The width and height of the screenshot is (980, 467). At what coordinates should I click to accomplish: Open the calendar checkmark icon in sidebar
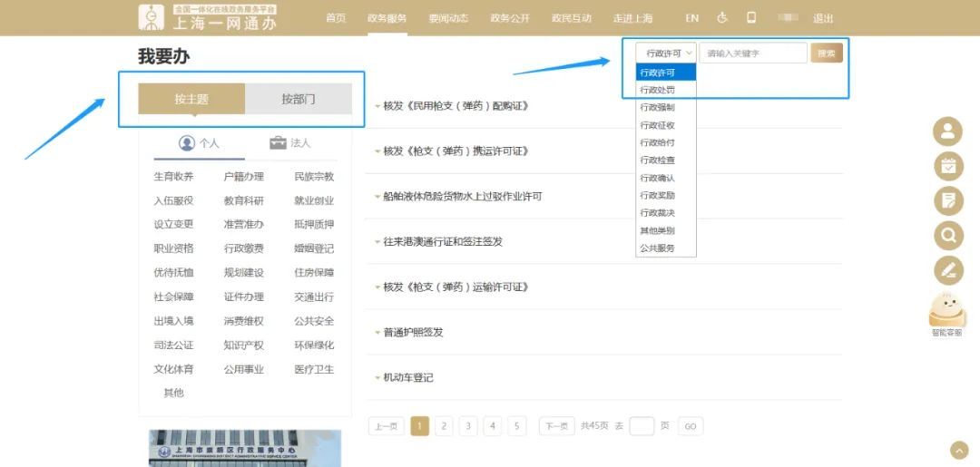click(948, 166)
